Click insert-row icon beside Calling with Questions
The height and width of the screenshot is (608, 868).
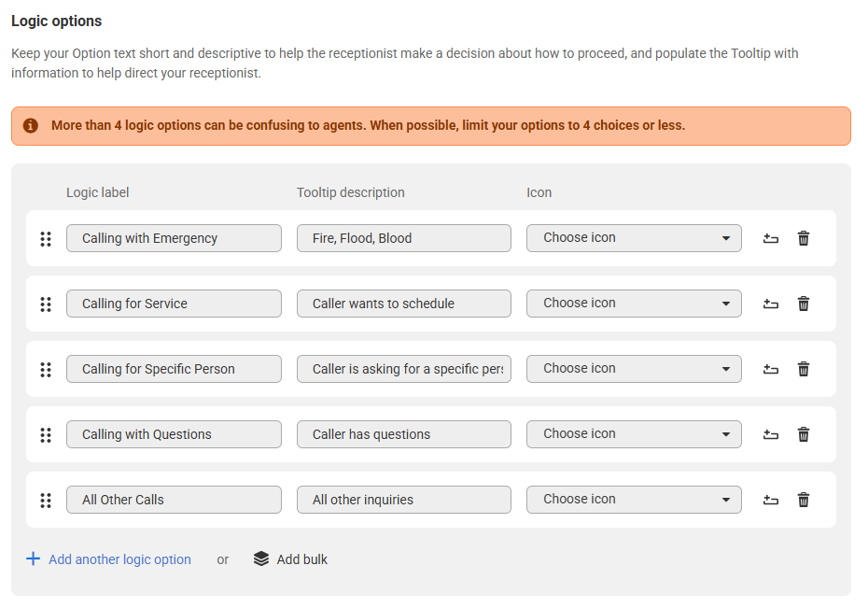point(771,434)
